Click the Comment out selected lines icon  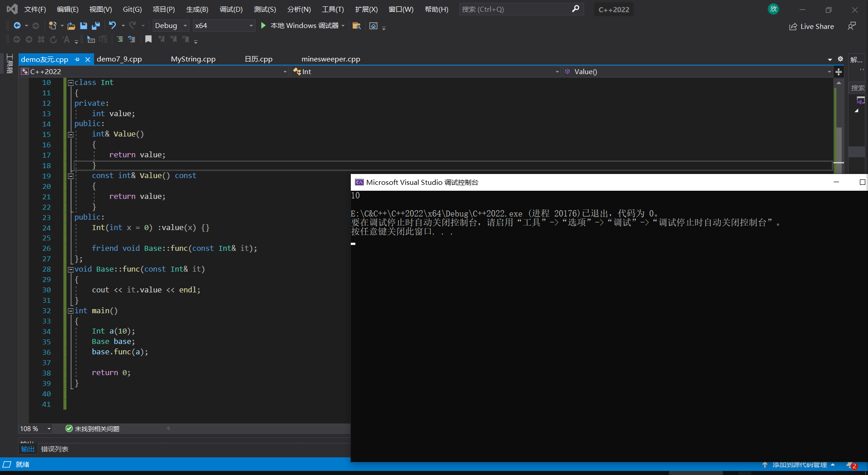120,39
